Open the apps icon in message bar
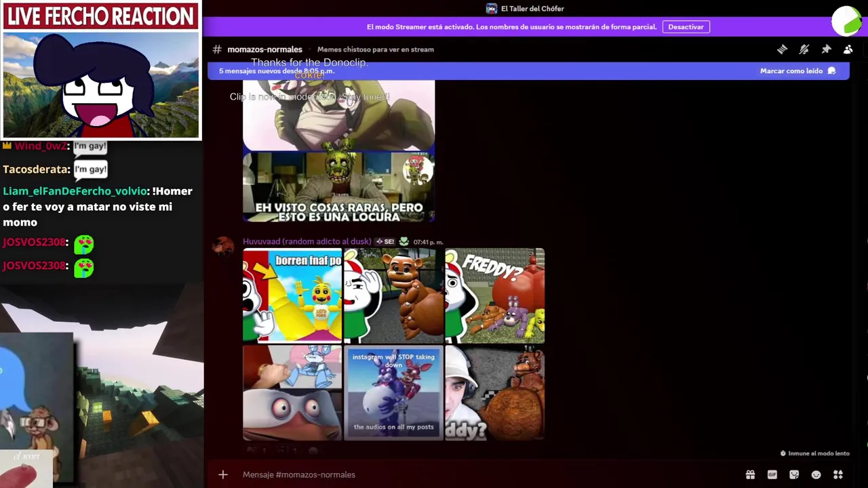This screenshot has width=868, height=488. [838, 474]
